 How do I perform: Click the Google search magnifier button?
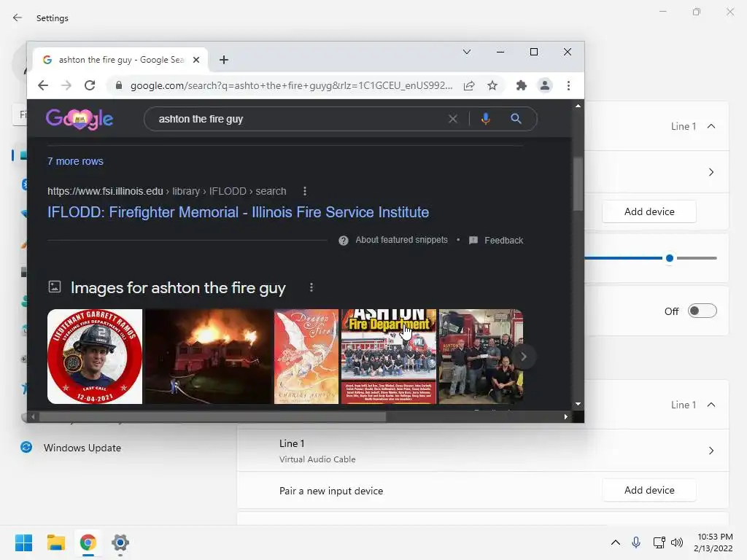[x=516, y=119]
